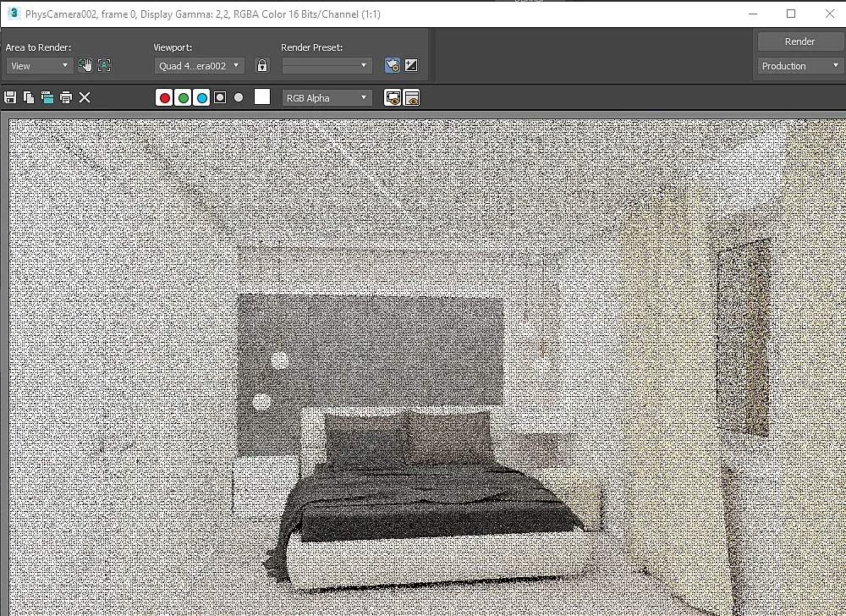The height and width of the screenshot is (616, 846).
Task: Toggle the green channel display
Action: click(x=183, y=97)
